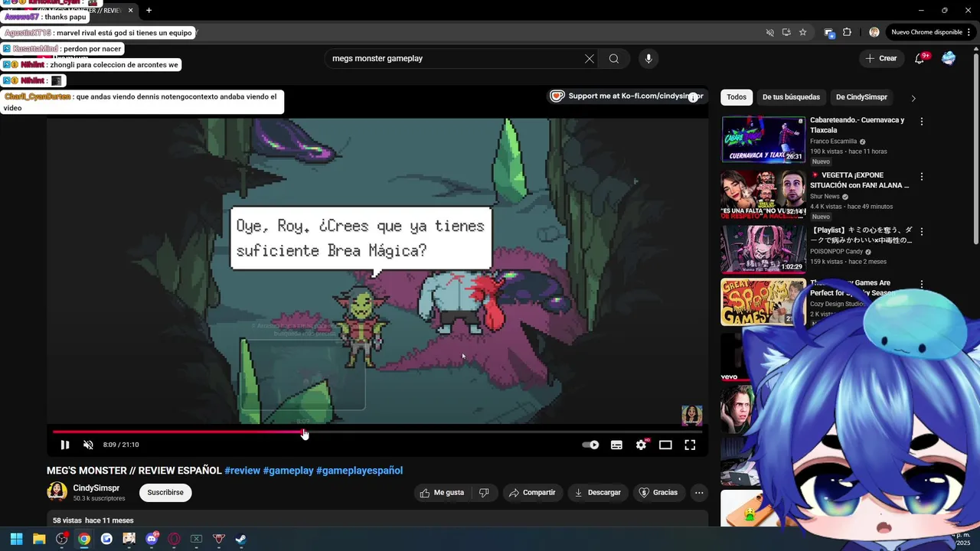Show more filter chips with the arrow

coord(913,98)
